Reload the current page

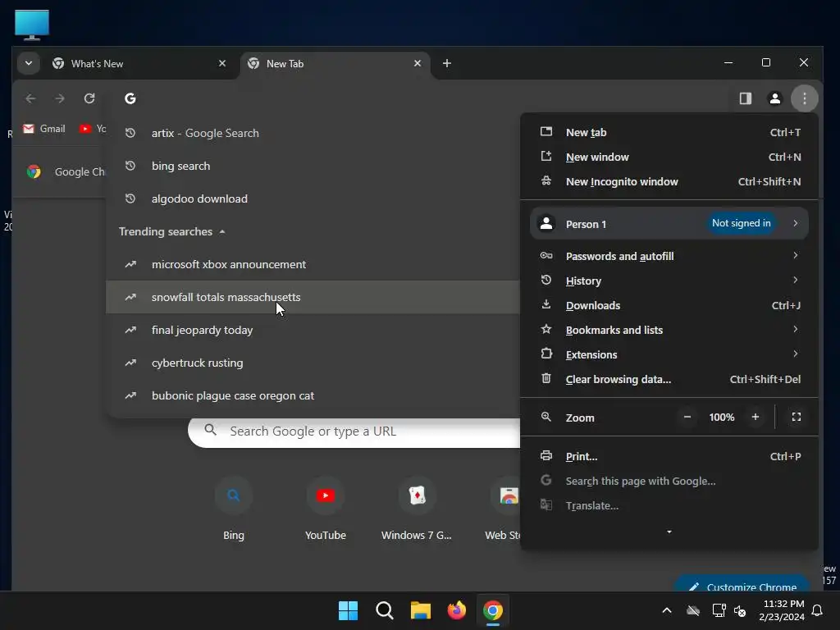pyautogui.click(x=89, y=98)
